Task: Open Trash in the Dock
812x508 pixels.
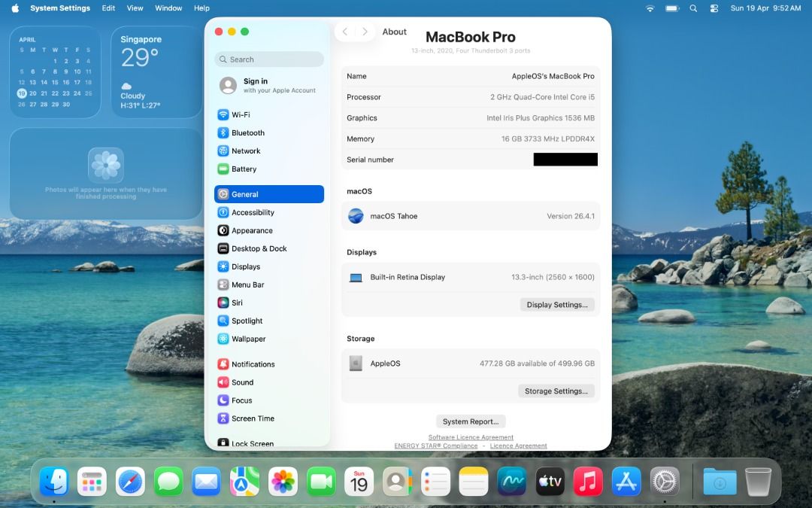Action: (758, 482)
